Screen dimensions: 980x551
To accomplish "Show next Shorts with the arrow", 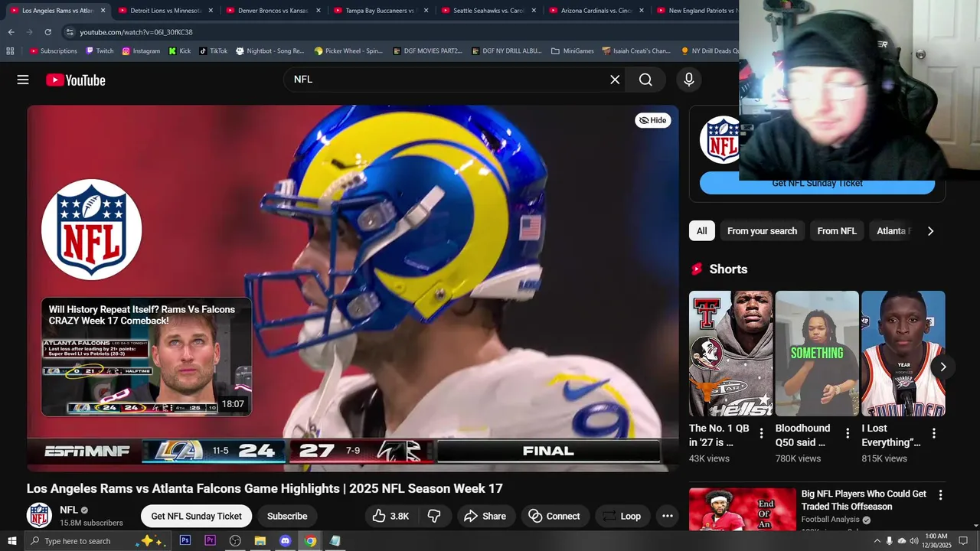I will pyautogui.click(x=943, y=367).
